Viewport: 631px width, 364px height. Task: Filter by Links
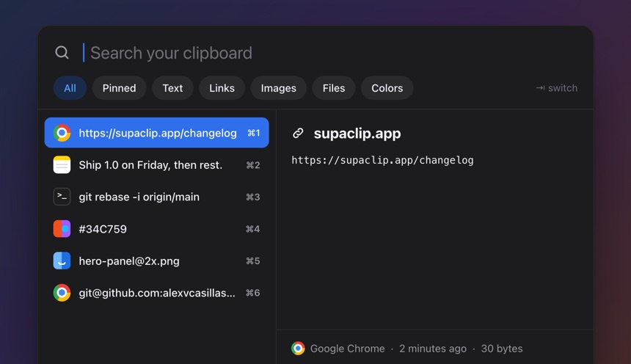pos(222,88)
